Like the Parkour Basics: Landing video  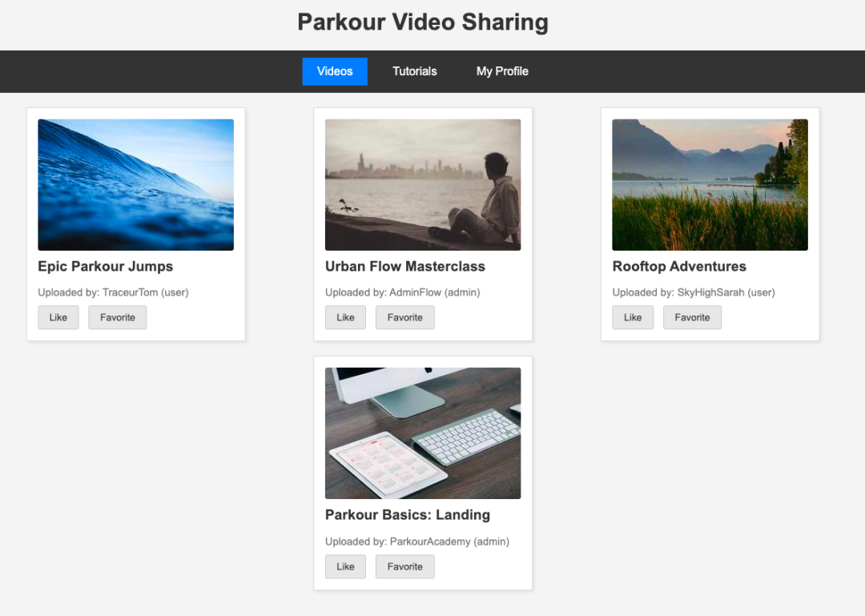345,566
